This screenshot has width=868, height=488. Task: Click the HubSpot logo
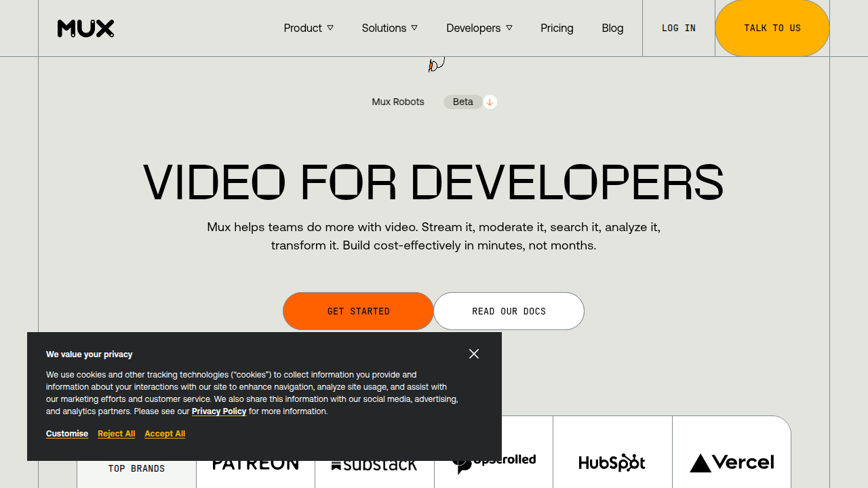(x=612, y=462)
